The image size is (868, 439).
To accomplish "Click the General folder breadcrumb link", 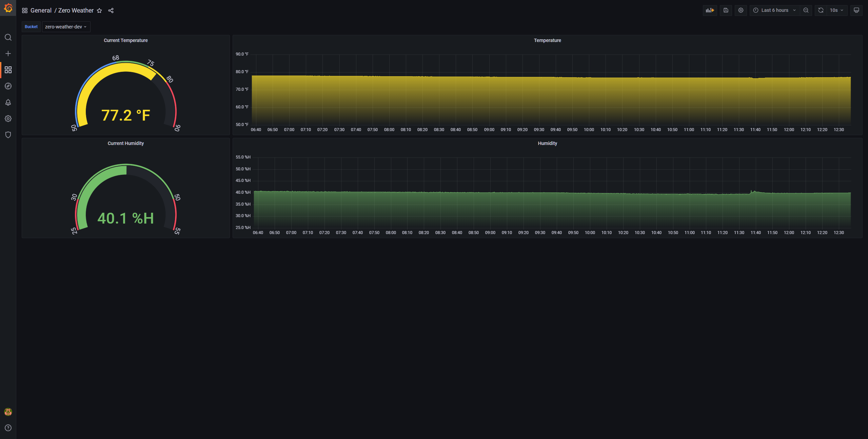I will point(41,11).
